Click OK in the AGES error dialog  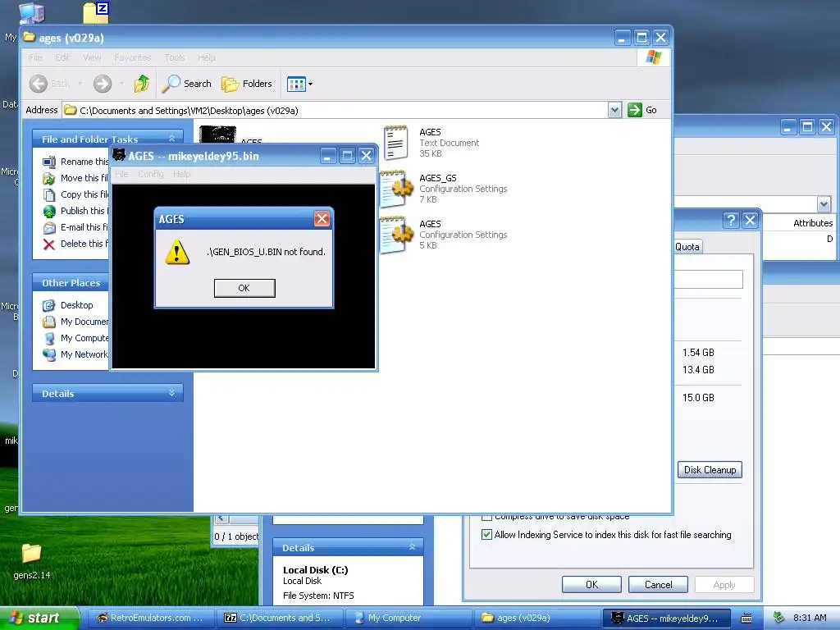click(x=244, y=288)
